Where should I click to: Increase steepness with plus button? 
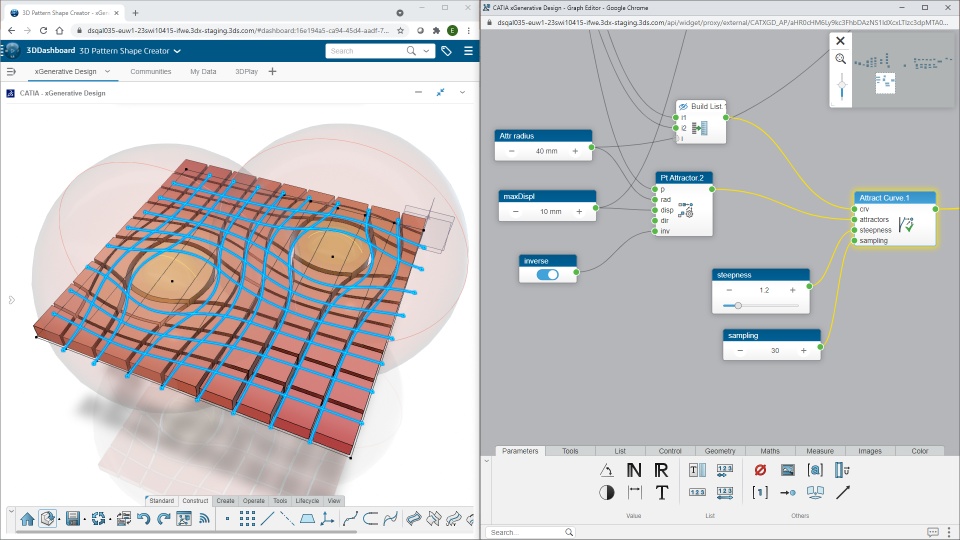pos(792,290)
